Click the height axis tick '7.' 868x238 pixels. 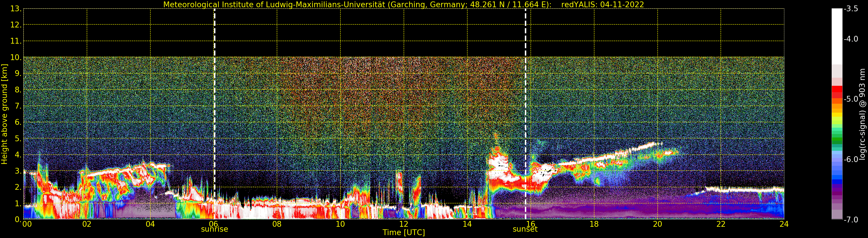pyautogui.click(x=18, y=106)
